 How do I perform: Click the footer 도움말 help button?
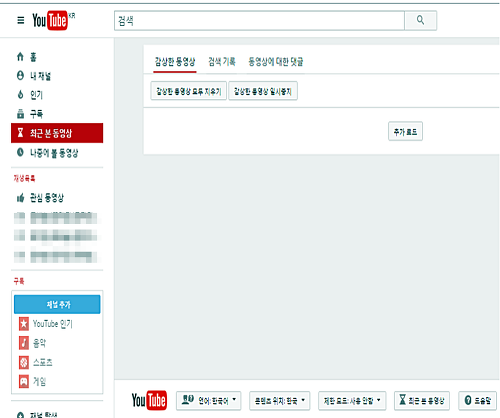[477, 400]
